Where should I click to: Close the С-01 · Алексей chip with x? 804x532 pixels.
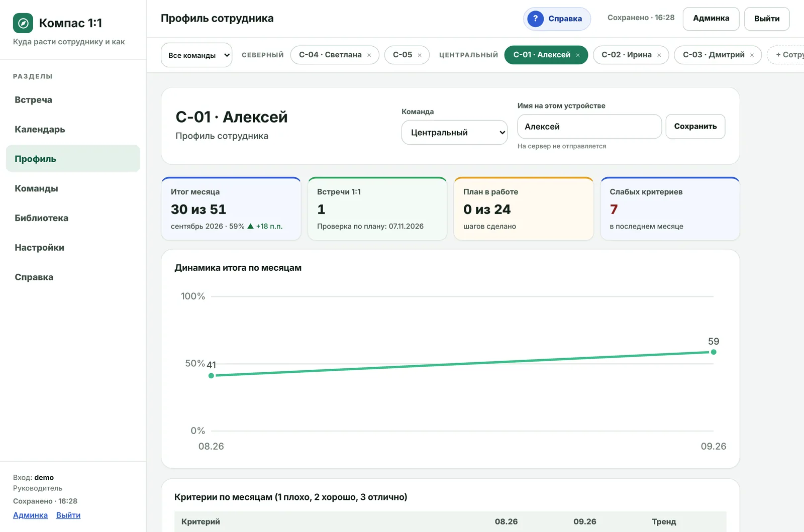578,55
